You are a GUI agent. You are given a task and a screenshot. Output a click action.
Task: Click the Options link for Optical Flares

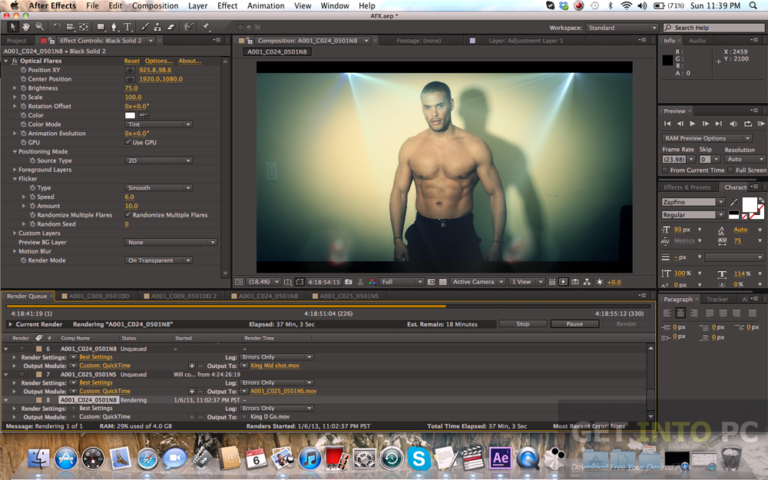click(x=158, y=61)
